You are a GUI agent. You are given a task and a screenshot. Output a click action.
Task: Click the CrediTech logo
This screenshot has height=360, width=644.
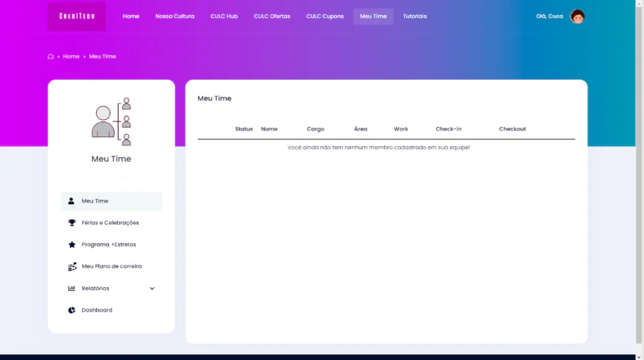tap(77, 16)
